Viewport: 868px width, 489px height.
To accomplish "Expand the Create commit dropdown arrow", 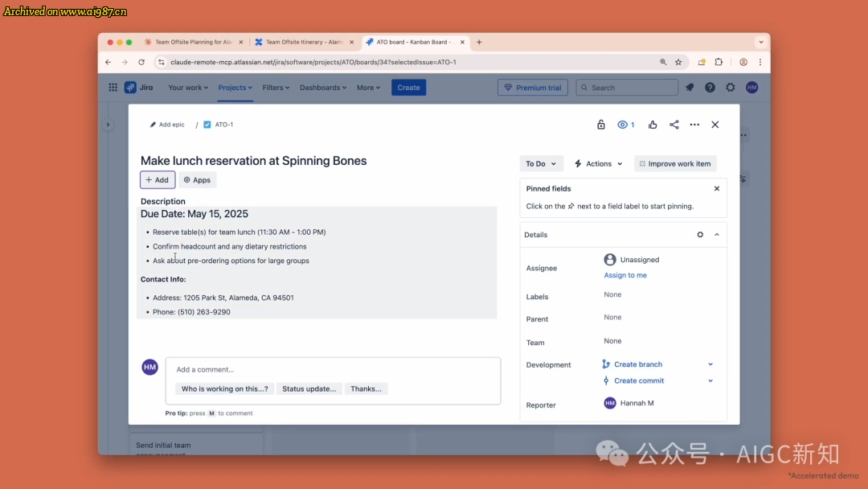I will click(710, 381).
